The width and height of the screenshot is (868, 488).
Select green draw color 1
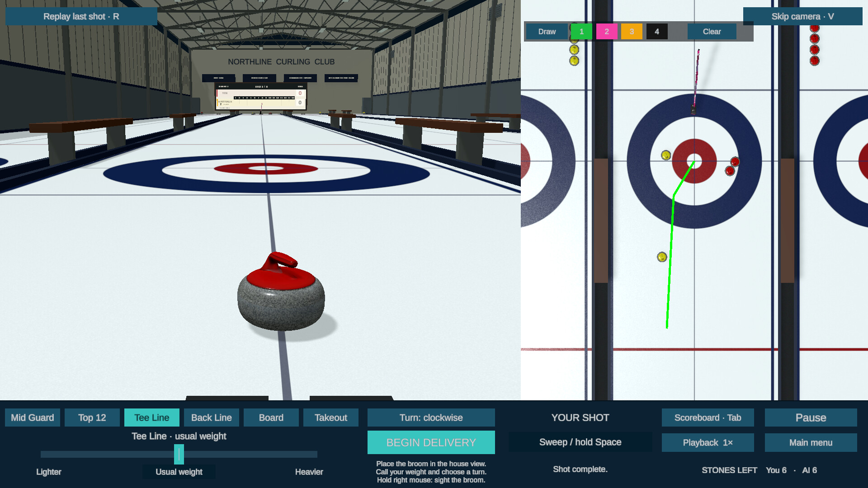pyautogui.click(x=581, y=32)
